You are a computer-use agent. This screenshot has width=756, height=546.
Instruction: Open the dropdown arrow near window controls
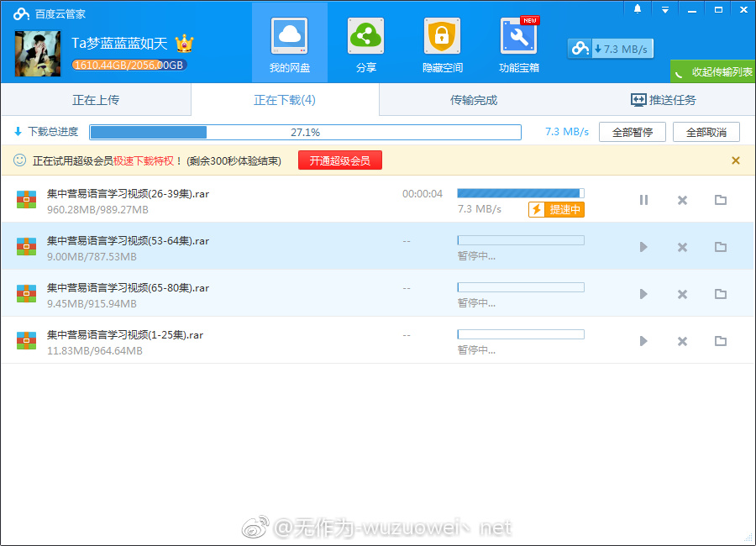click(665, 9)
